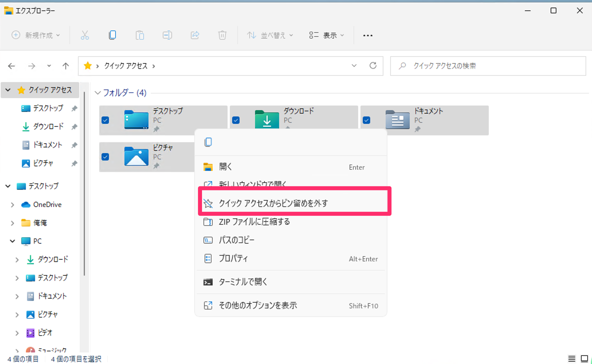Open the 表示 view dropdown

327,35
